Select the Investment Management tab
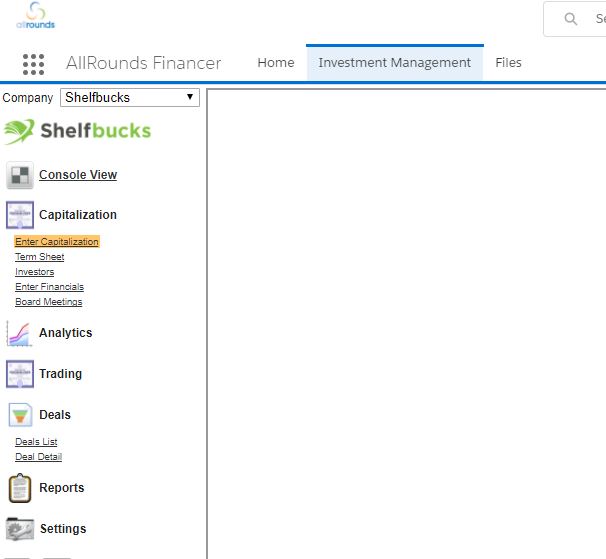This screenshot has width=606, height=559. tap(395, 63)
